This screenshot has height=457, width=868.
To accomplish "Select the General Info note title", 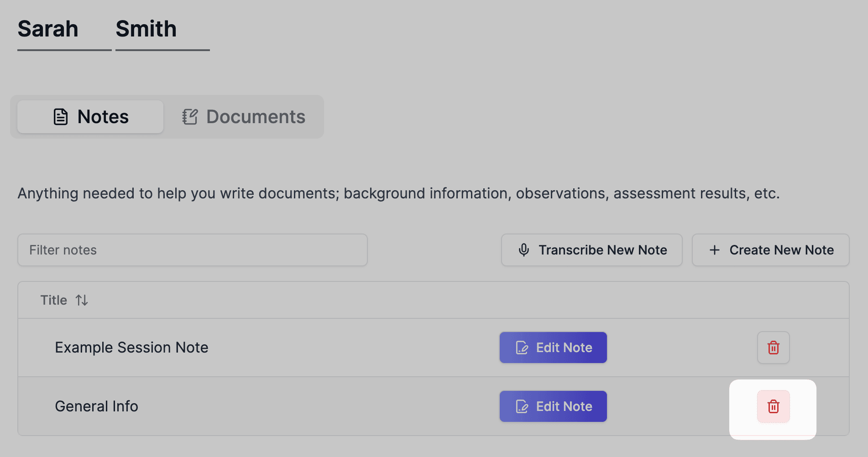I will (x=96, y=406).
